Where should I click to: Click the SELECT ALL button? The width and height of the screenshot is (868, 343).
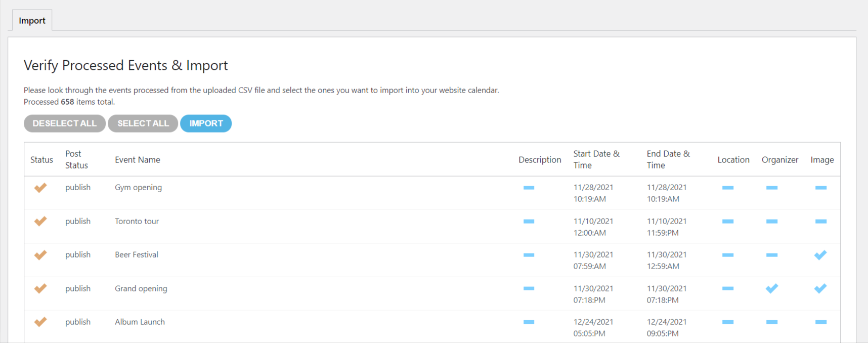tap(143, 123)
